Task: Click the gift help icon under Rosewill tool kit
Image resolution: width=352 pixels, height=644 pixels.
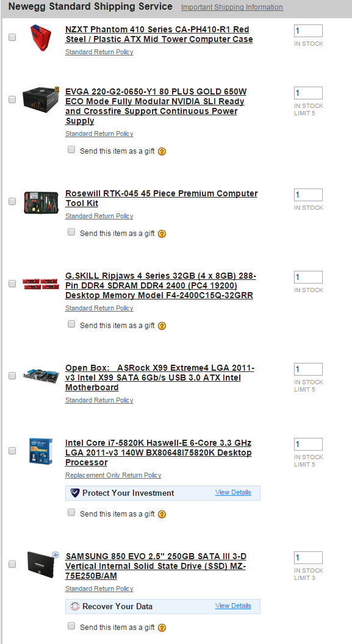Action: (162, 234)
